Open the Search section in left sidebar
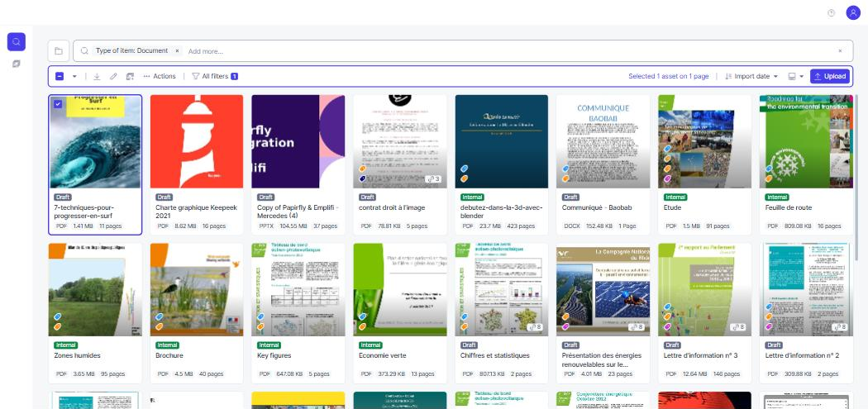 (16, 41)
